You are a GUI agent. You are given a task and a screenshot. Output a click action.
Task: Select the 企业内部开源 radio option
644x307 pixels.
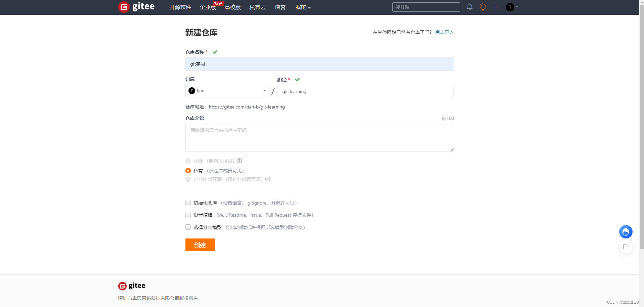[x=188, y=179]
